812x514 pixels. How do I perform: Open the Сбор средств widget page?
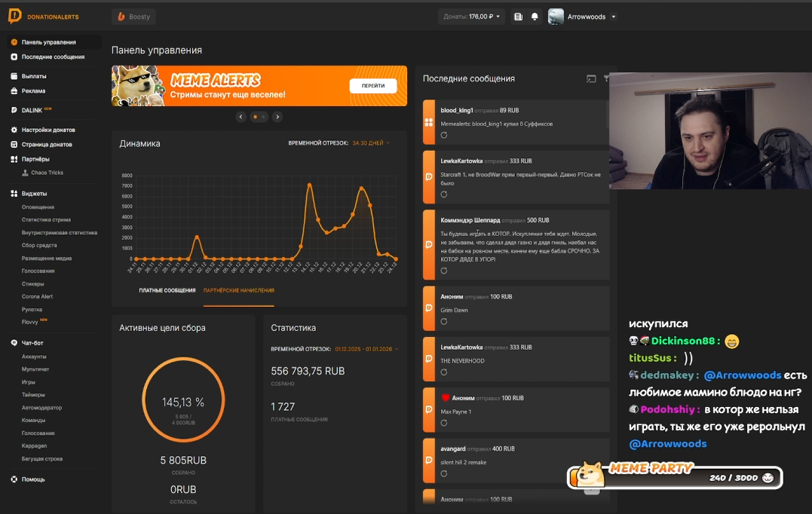(39, 246)
